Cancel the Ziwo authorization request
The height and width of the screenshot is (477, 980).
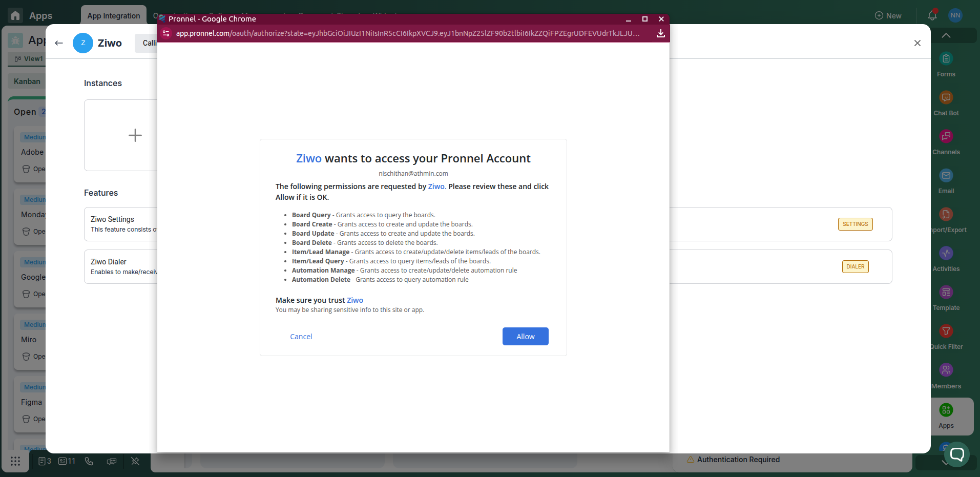(301, 337)
